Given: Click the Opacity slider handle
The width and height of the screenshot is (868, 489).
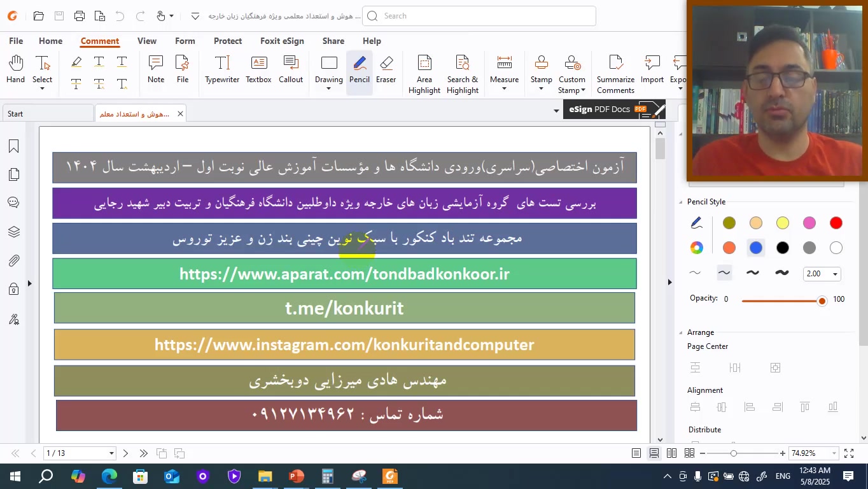Looking at the screenshot, I should pyautogui.click(x=822, y=301).
